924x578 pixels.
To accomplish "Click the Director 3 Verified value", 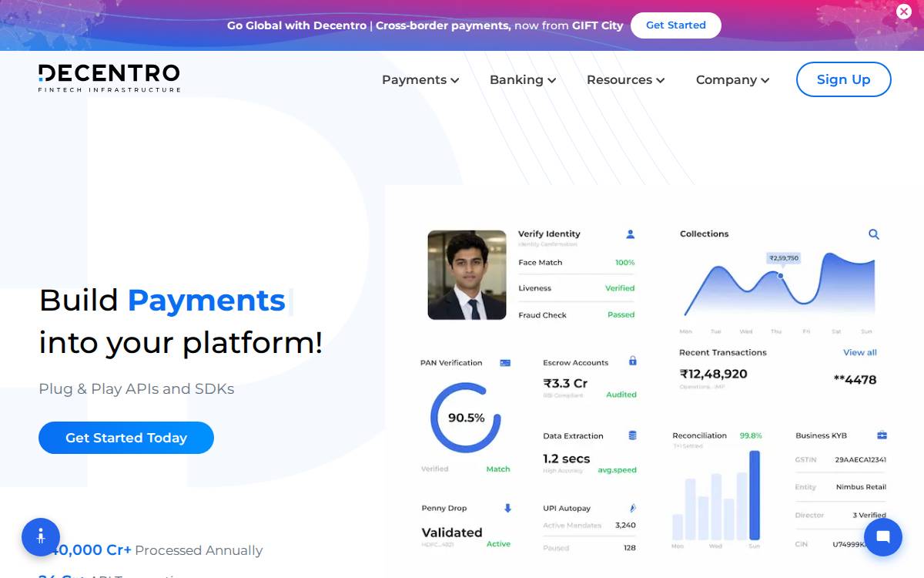I will pyautogui.click(x=869, y=515).
